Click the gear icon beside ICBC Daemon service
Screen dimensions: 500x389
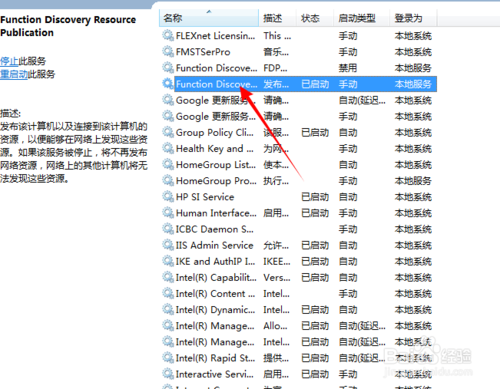[168, 229]
